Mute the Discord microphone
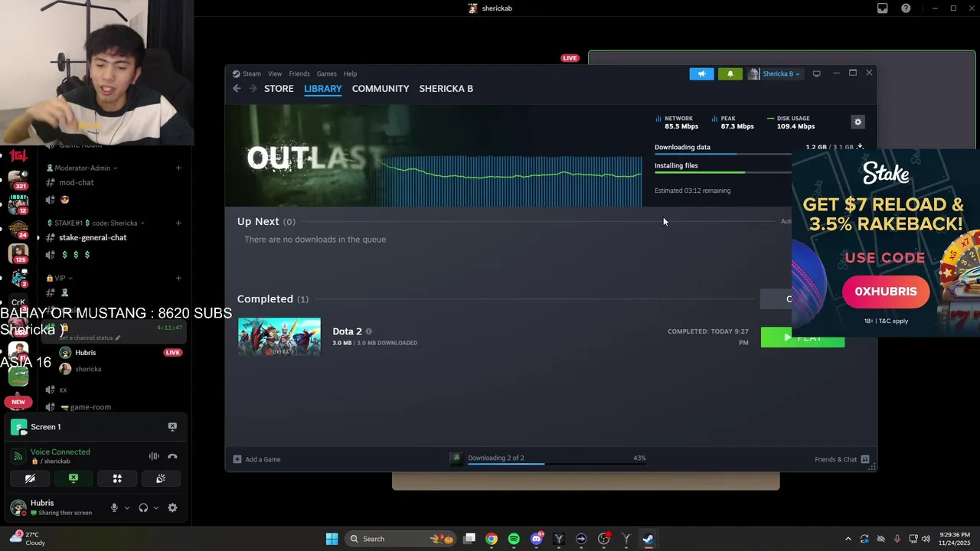 pos(114,507)
